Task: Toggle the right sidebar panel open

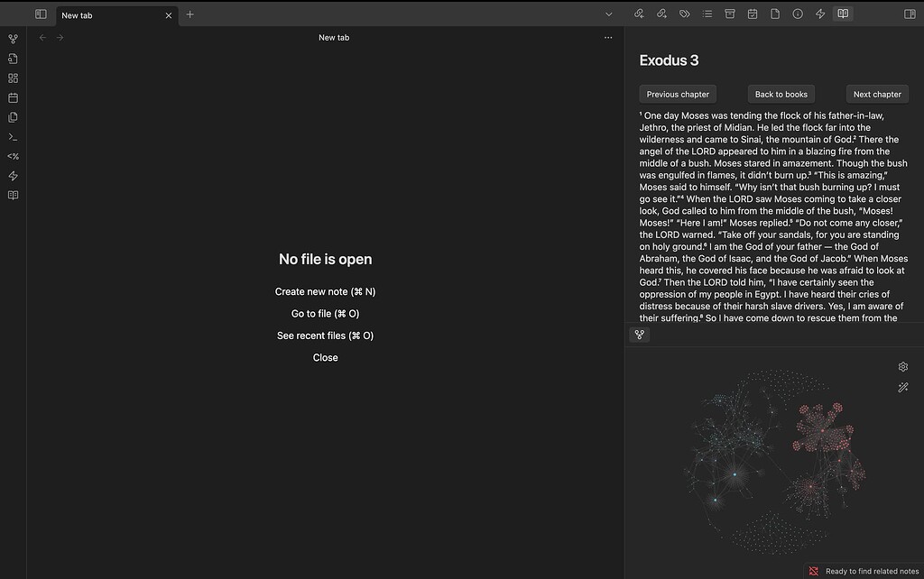Action: tap(910, 14)
